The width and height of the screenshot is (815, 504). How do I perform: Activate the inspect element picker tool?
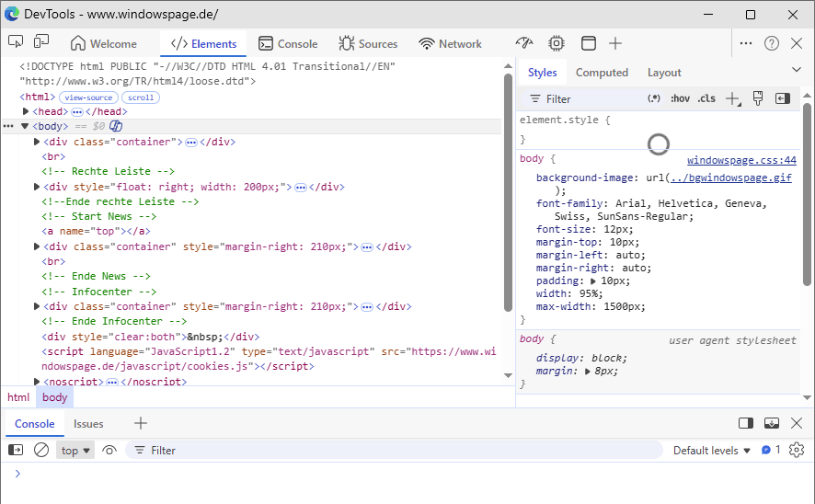coord(16,41)
